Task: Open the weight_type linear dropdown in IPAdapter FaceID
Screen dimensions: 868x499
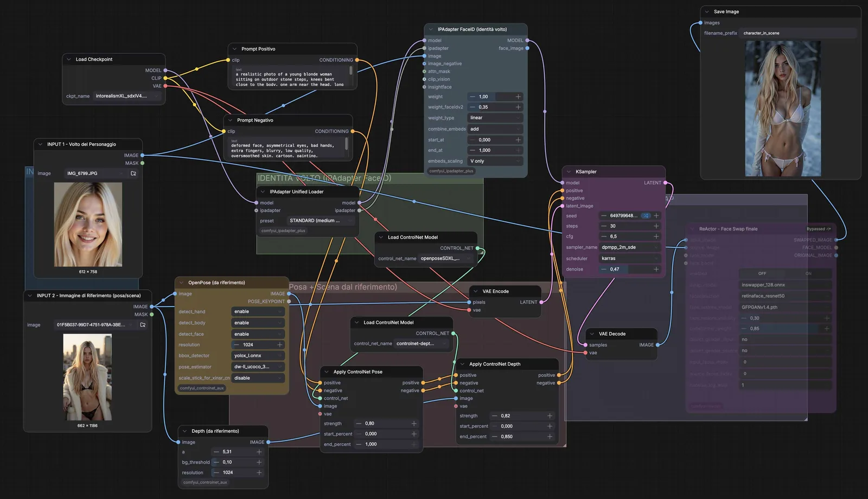Action: pyautogui.click(x=494, y=118)
